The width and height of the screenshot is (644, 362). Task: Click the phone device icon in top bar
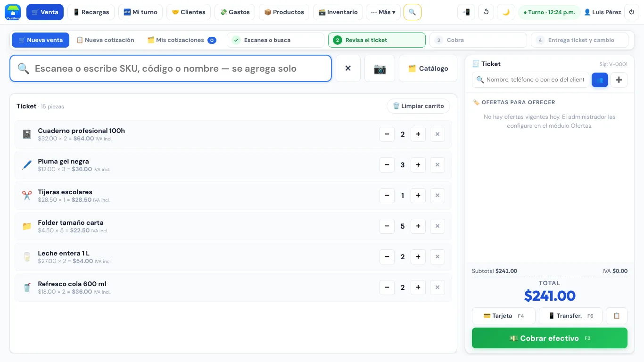click(466, 12)
